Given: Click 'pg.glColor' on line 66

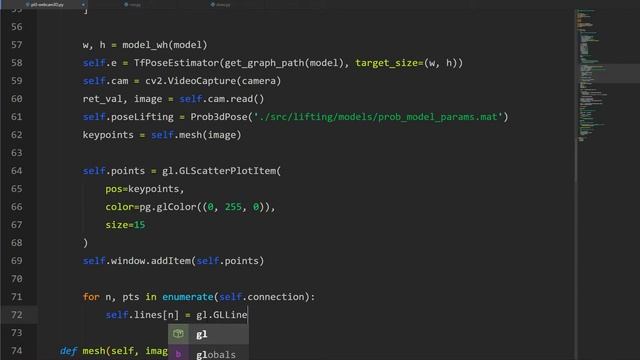Looking at the screenshot, I should (168, 207).
